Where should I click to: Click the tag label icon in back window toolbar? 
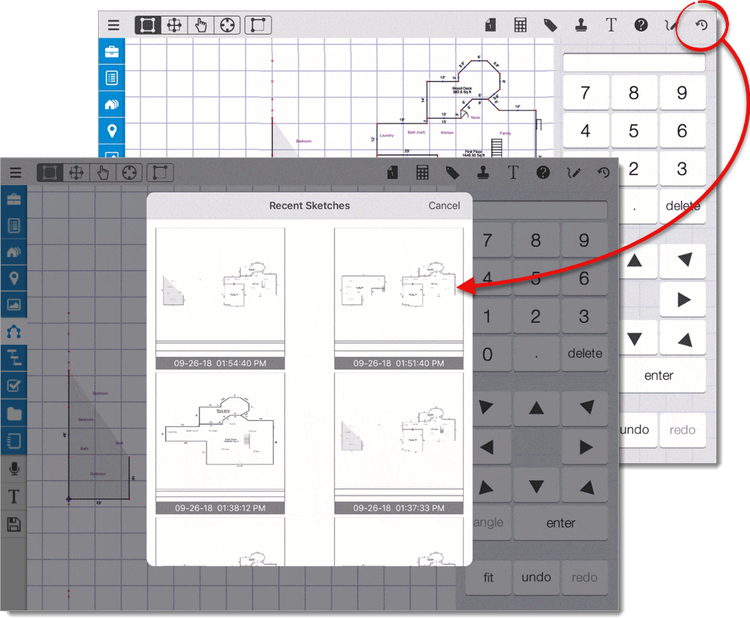[x=551, y=25]
